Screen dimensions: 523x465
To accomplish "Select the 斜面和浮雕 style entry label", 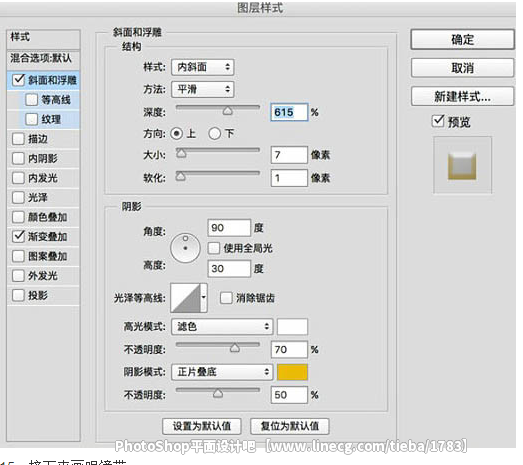I will click(52, 80).
